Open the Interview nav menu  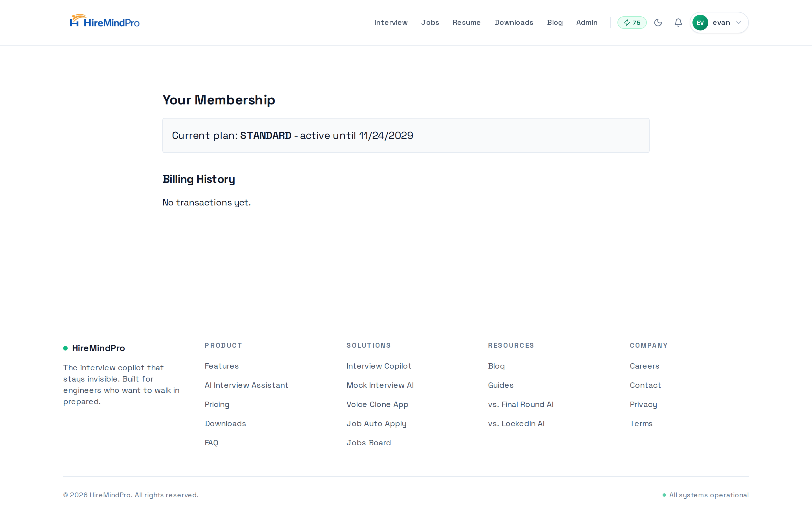[391, 23]
